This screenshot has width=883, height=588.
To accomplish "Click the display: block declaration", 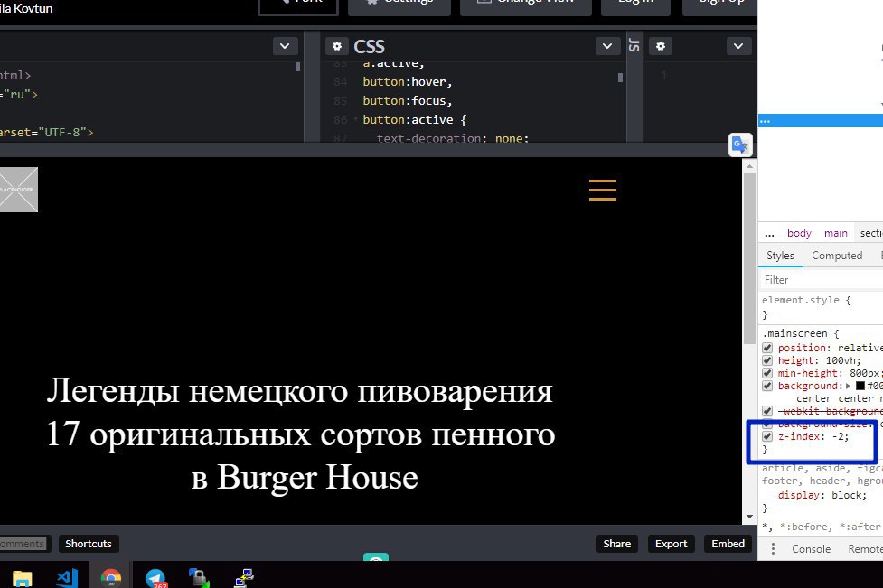I will (822, 495).
